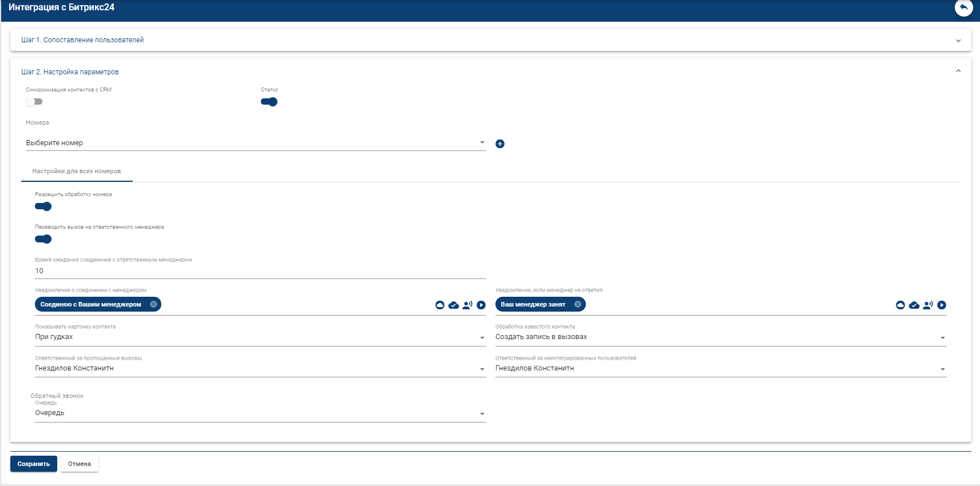Add a number with the plus icon

click(500, 144)
